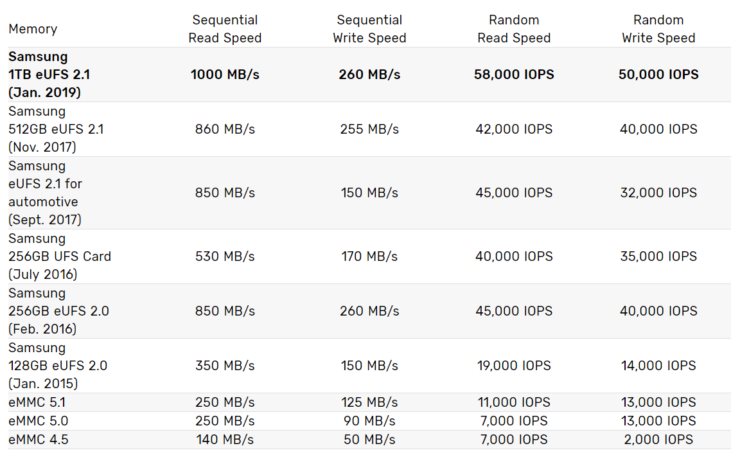This screenshot has width=740, height=464.
Task: Select the Samsung 1TB eUFS 2.1 row label
Action: 49,75
